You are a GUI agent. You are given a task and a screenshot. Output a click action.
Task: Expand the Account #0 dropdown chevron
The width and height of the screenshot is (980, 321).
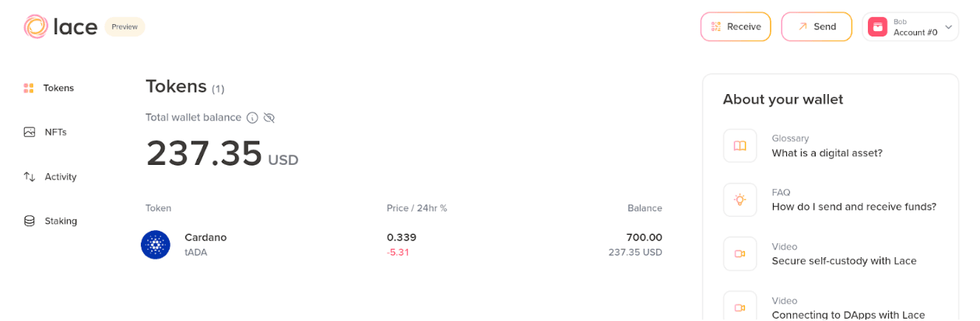coord(948,27)
